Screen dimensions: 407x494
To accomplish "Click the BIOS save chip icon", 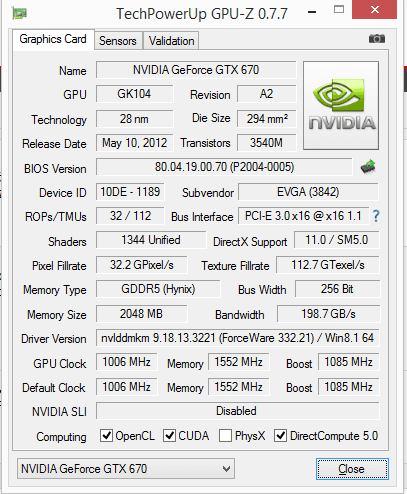I will point(368,167).
